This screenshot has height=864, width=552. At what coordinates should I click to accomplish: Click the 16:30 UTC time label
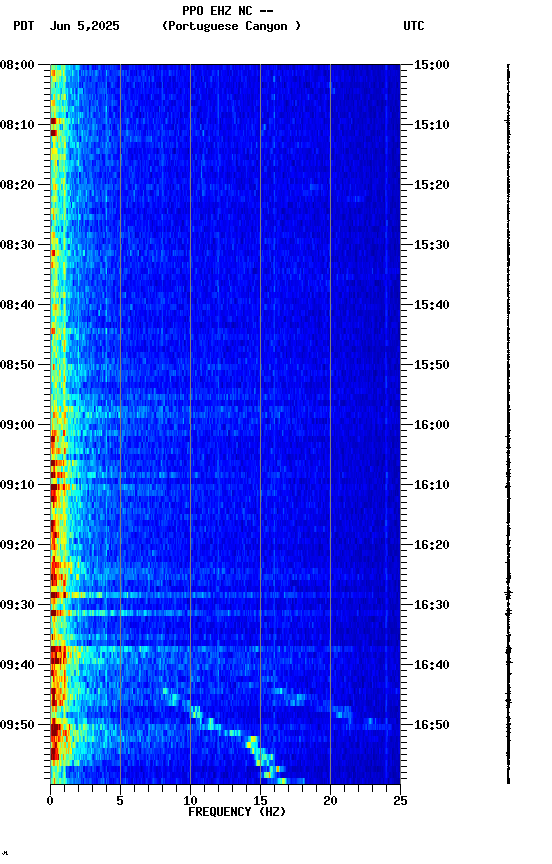pos(432,605)
